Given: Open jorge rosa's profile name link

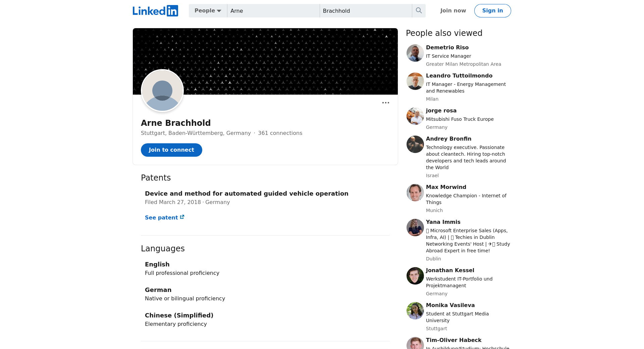Looking at the screenshot, I should click(441, 111).
